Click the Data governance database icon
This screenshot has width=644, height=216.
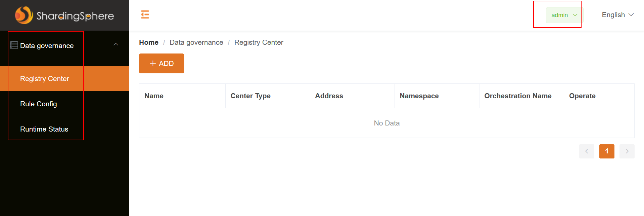pyautogui.click(x=14, y=45)
